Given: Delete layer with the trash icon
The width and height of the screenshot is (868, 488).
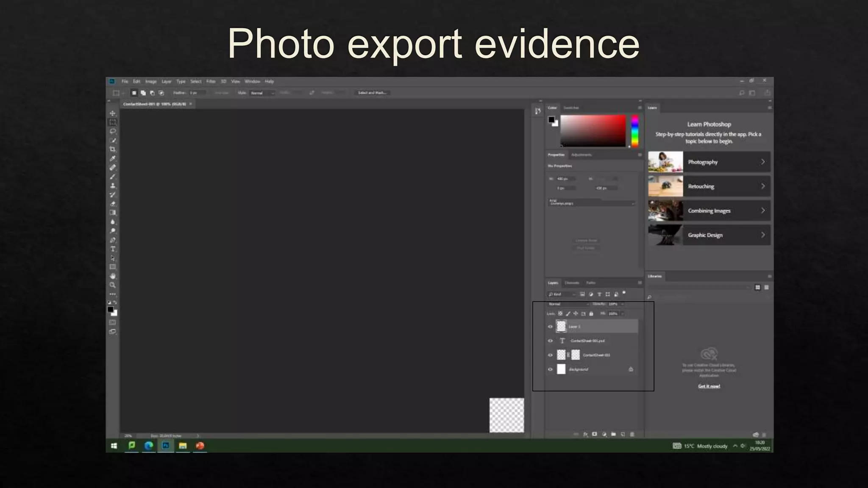Looking at the screenshot, I should pos(632,434).
